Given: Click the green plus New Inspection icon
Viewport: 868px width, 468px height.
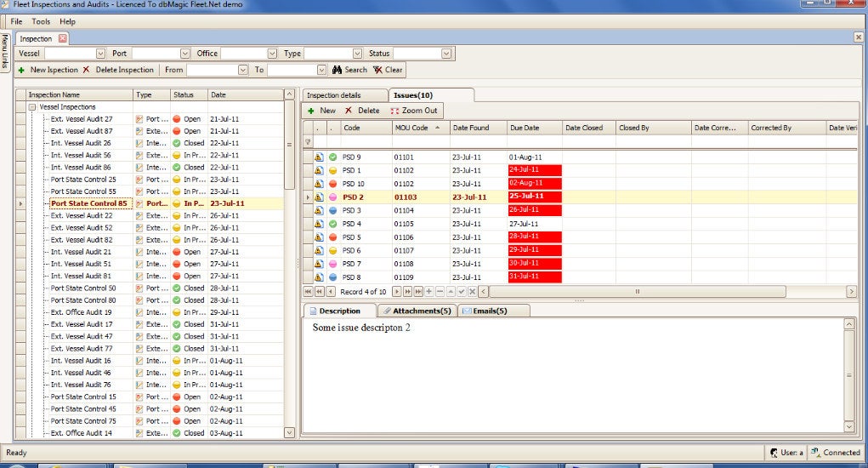Looking at the screenshot, I should click(x=22, y=70).
